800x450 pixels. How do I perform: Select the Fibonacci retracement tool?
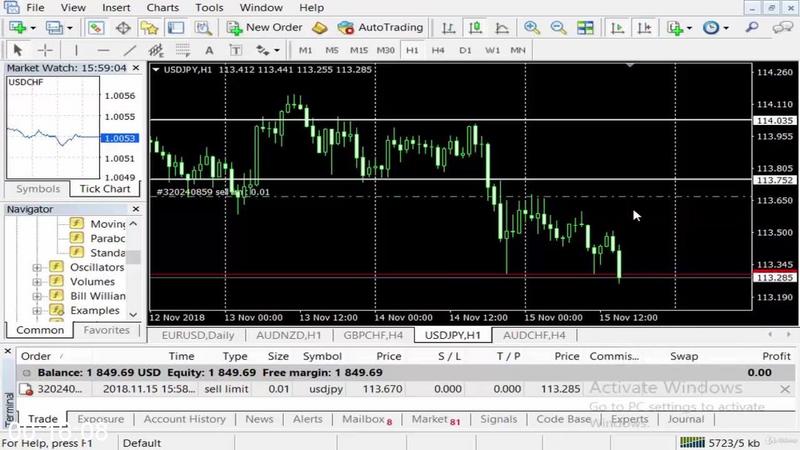183,50
